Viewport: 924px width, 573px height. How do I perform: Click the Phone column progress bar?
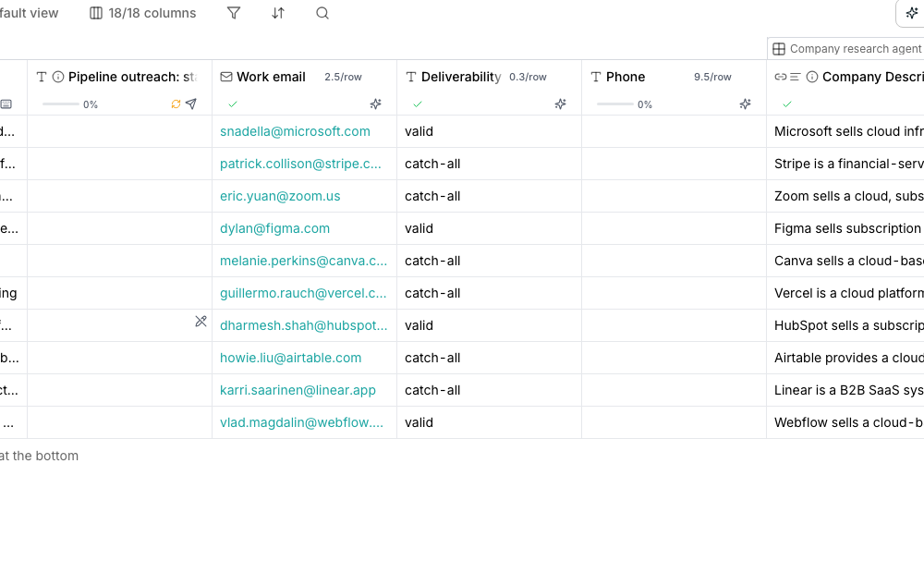click(x=615, y=104)
